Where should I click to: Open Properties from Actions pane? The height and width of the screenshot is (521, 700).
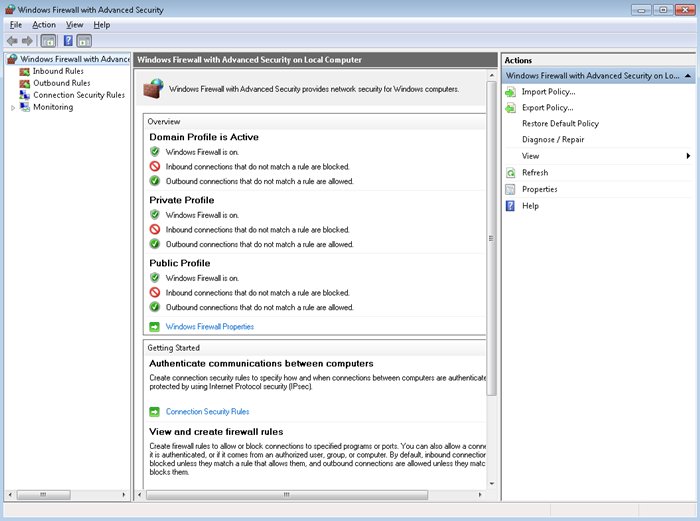click(540, 189)
